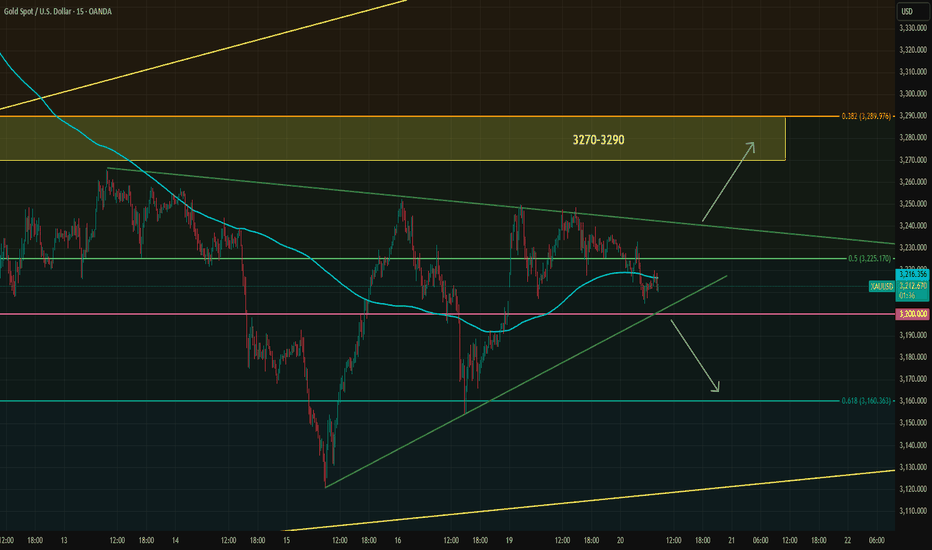Click the 3,330.000 price axis label

[912, 28]
